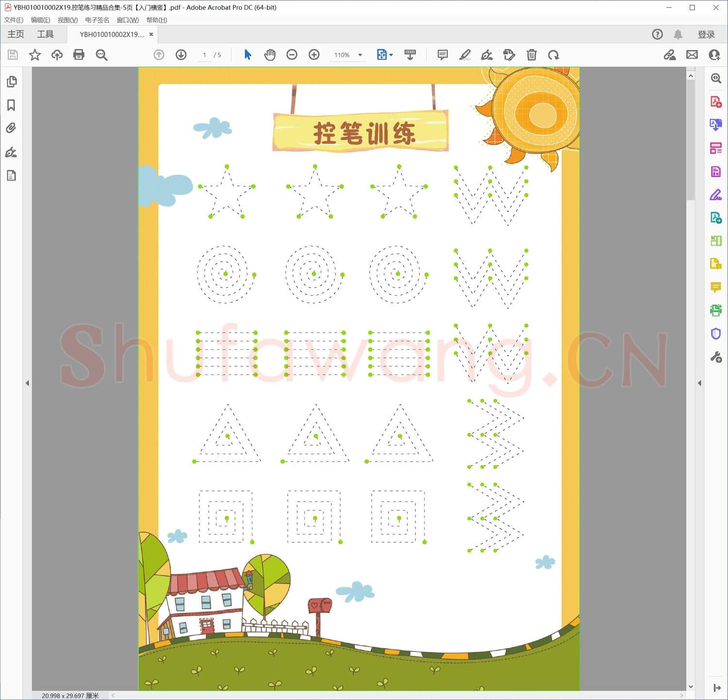Viewport: 728px width, 700px height.
Task: Open the Fill and Sign tool in right pane
Action: click(x=716, y=195)
